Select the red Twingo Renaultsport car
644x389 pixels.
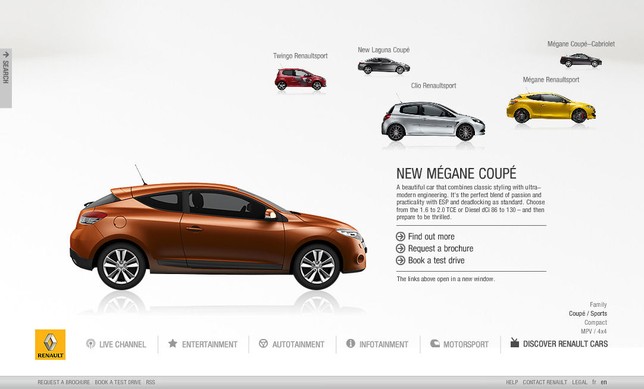[300, 79]
